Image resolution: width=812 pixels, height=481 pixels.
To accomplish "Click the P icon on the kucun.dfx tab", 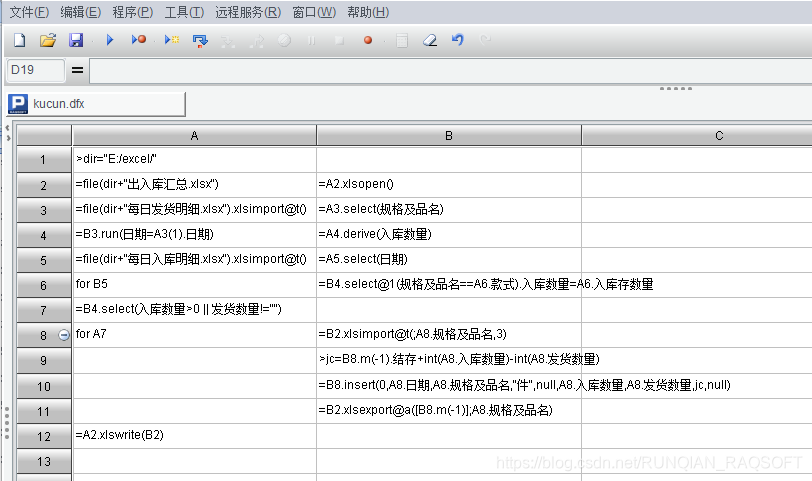I will pyautogui.click(x=18, y=104).
